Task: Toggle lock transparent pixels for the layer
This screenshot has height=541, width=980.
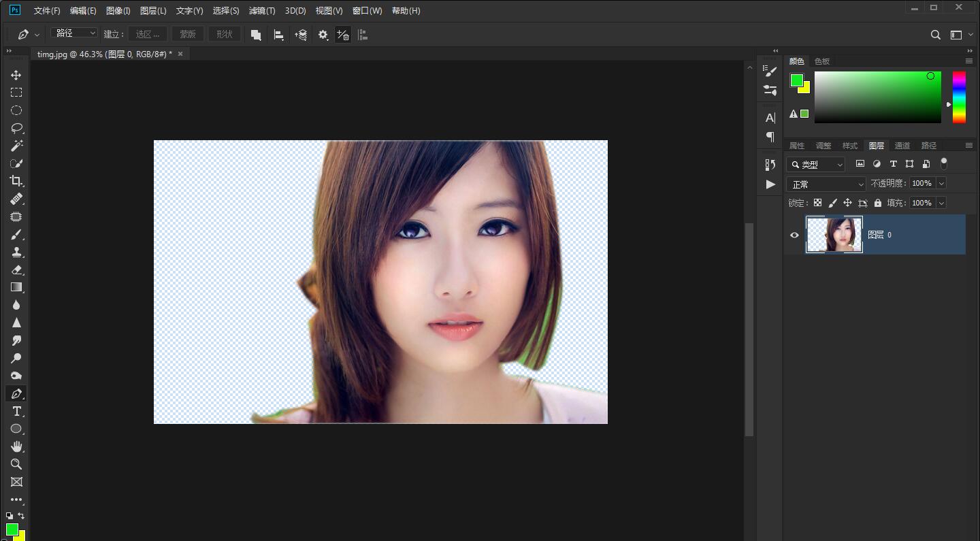Action: (817, 203)
